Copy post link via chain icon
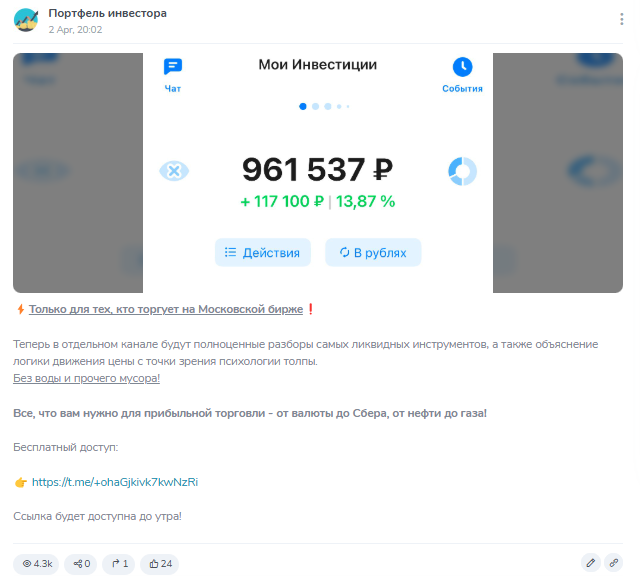Viewport: 640px width, 576px height. (x=613, y=563)
